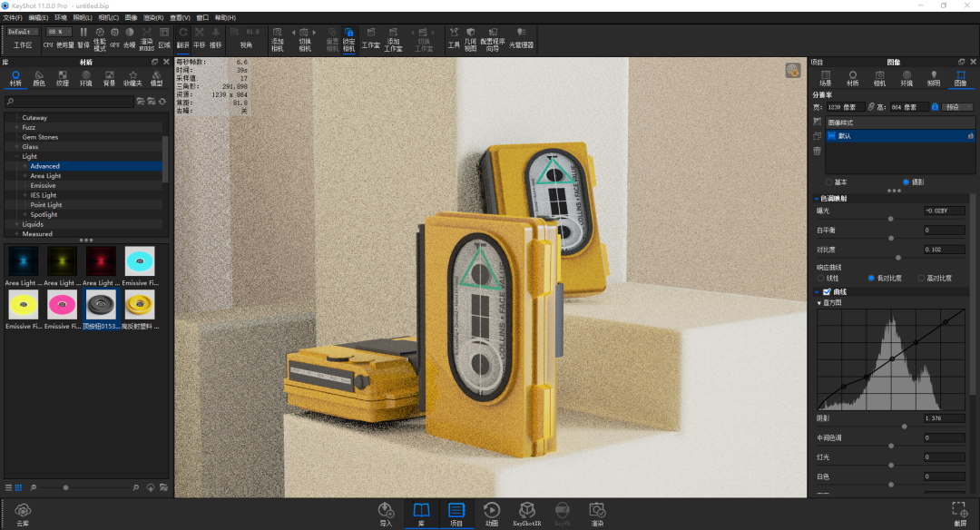
Task: Toggle the 曲线 curve checkbox
Action: 827,292
